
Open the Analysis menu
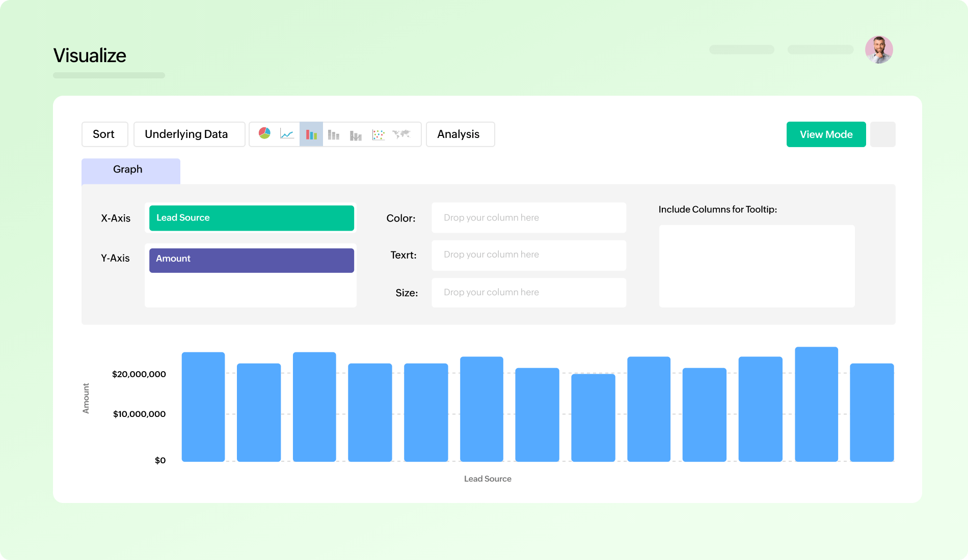460,134
